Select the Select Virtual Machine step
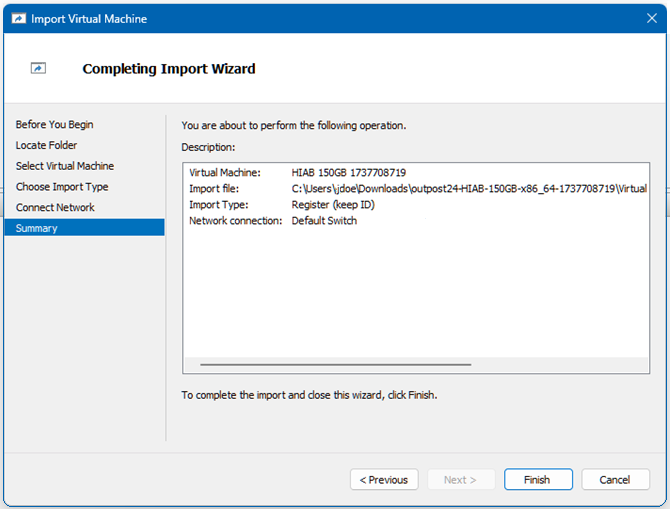 tap(65, 166)
